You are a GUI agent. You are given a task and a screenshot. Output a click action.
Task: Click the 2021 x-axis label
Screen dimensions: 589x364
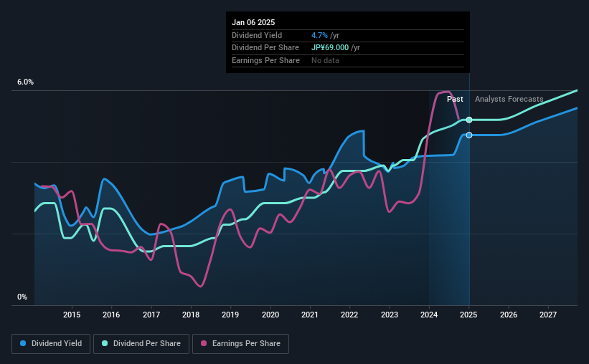pyautogui.click(x=310, y=315)
